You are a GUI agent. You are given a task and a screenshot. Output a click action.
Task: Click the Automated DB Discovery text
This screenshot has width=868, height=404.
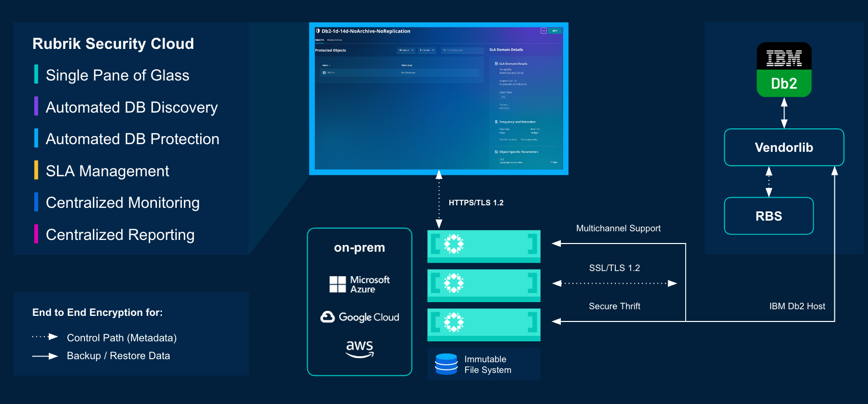coord(132,107)
